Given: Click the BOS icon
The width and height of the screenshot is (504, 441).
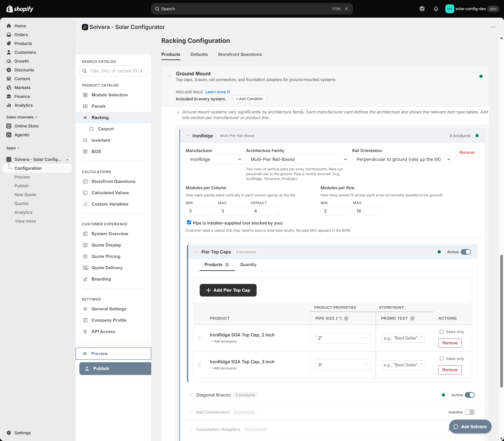Looking at the screenshot, I should [85, 152].
